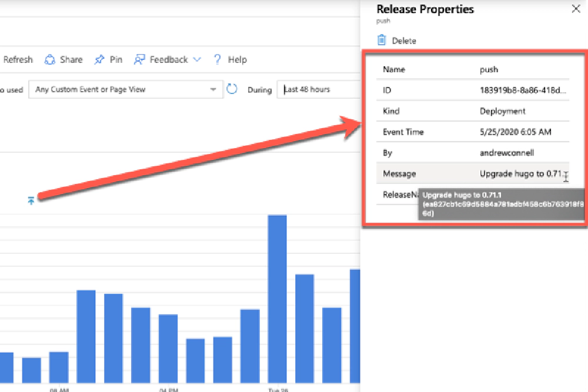
Task: Close the Release Properties panel
Action: coord(576,9)
